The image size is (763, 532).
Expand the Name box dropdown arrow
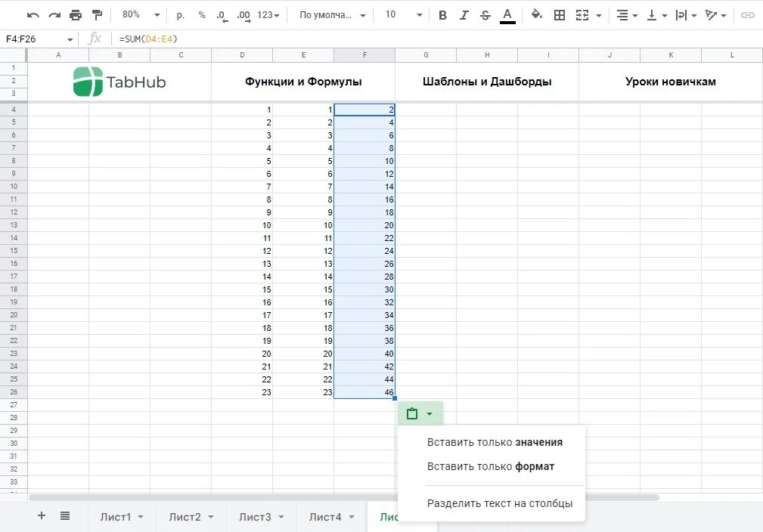[70, 39]
